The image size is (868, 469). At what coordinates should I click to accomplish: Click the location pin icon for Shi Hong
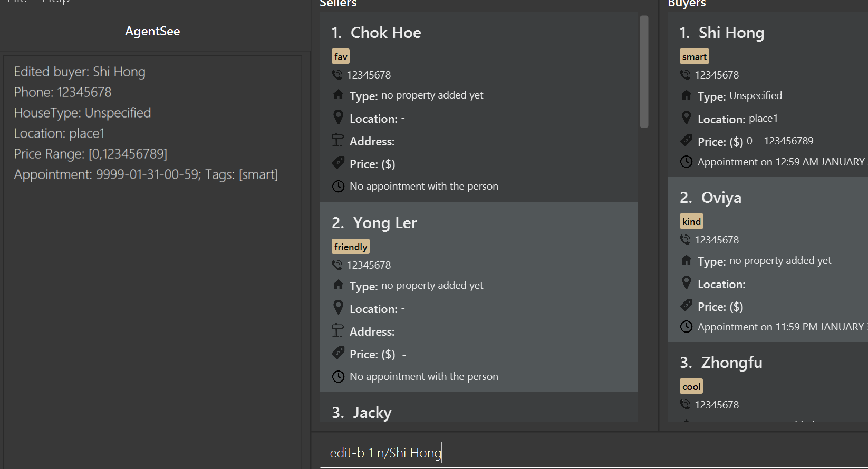pos(686,118)
